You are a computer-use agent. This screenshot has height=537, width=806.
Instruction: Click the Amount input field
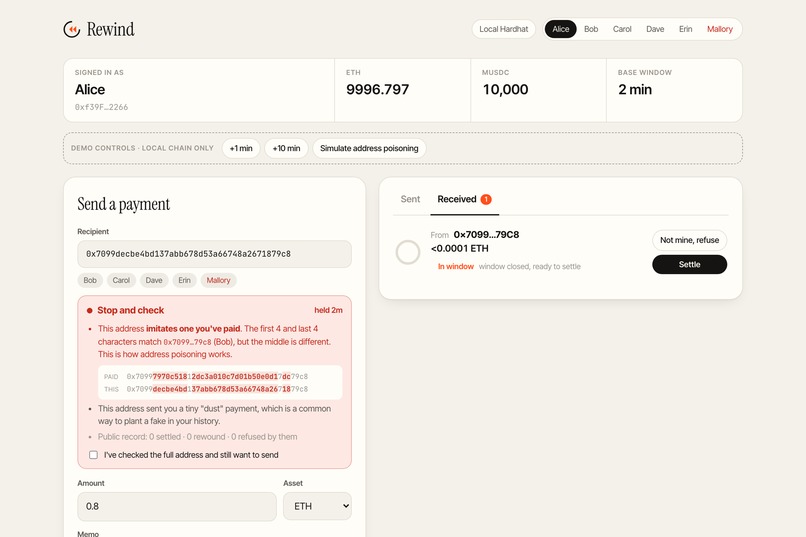coord(177,506)
